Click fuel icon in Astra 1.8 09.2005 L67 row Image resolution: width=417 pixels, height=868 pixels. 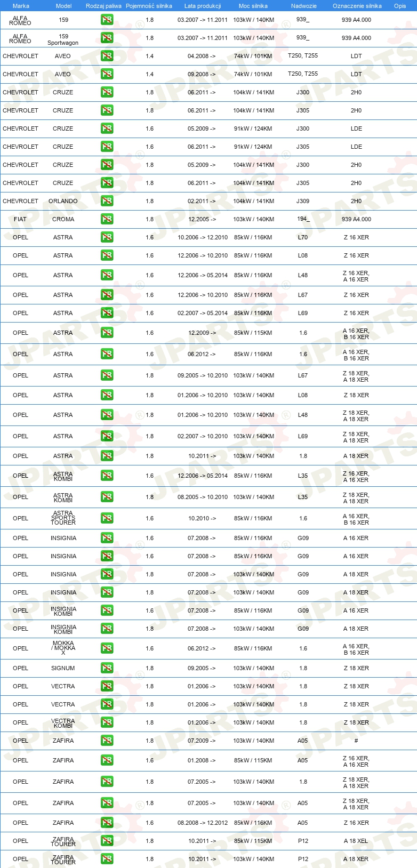tap(107, 375)
